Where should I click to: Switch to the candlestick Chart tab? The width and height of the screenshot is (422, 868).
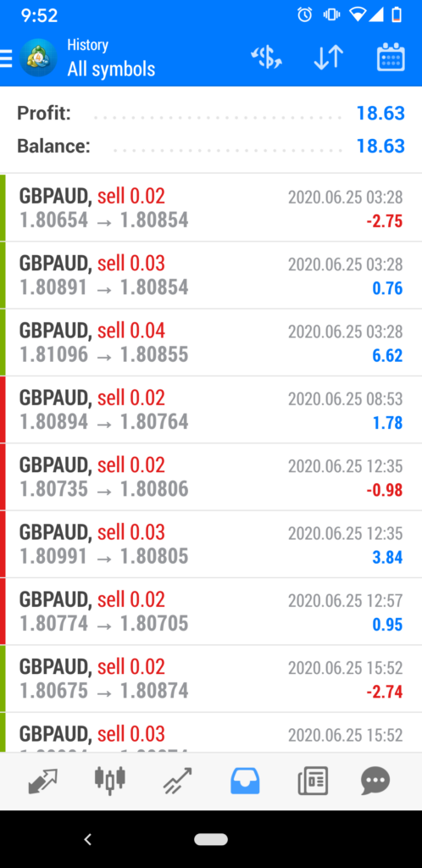(x=109, y=781)
